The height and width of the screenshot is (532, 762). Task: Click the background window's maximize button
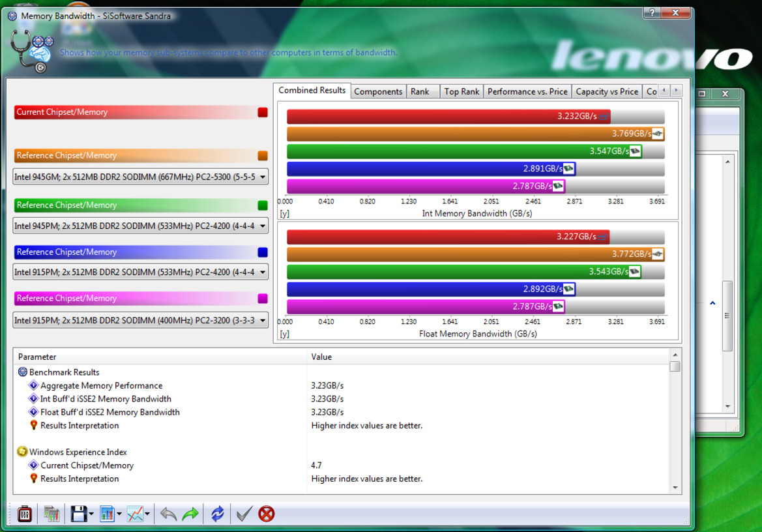coord(702,94)
